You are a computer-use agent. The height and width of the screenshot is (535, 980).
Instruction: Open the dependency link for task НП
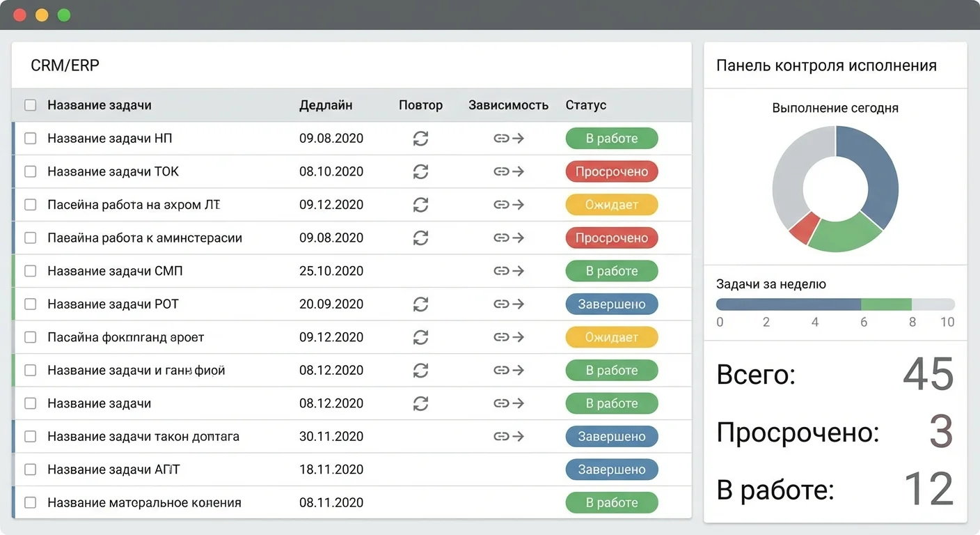[509, 139]
